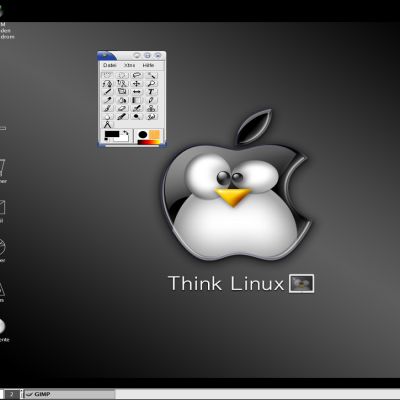This screenshot has width=400, height=400.
Task: Select the Text tool
Action: (151, 92)
